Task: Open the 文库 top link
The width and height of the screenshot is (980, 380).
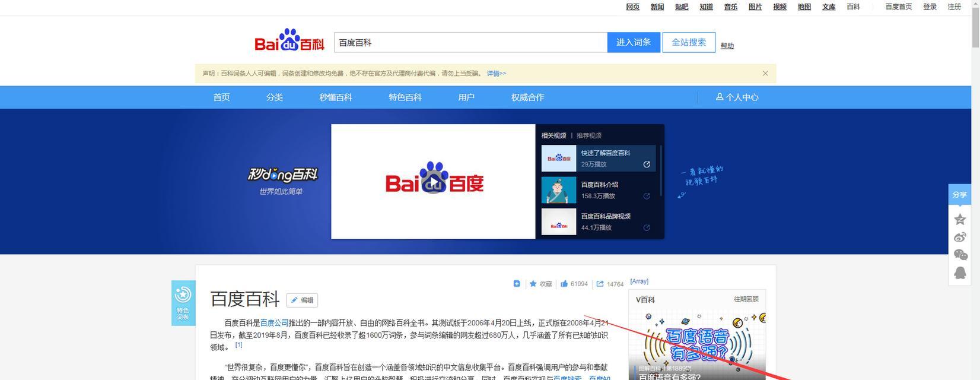Action: 829,7
